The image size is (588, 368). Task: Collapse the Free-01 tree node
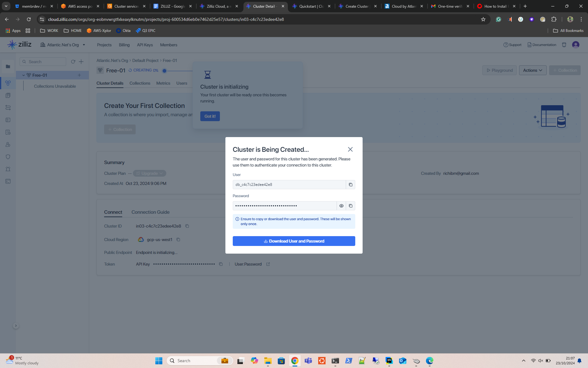(x=24, y=75)
